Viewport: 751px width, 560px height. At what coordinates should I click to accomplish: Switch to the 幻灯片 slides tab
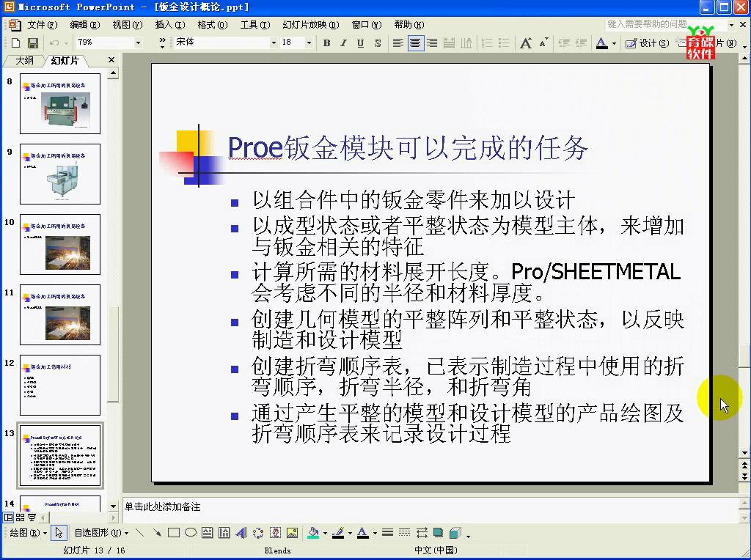(65, 60)
